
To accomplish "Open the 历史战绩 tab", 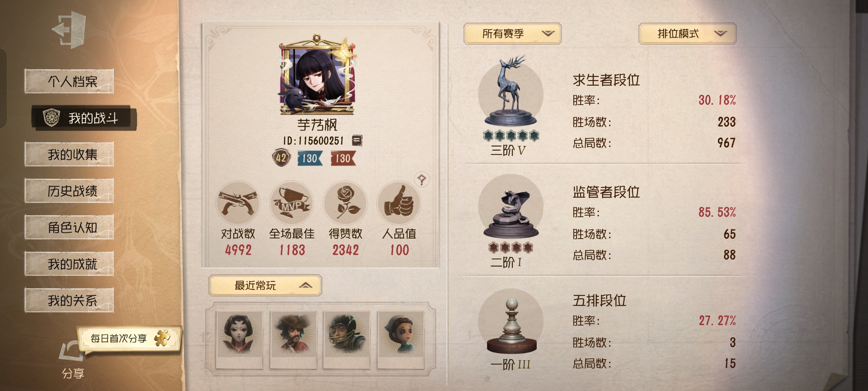I will [x=69, y=190].
